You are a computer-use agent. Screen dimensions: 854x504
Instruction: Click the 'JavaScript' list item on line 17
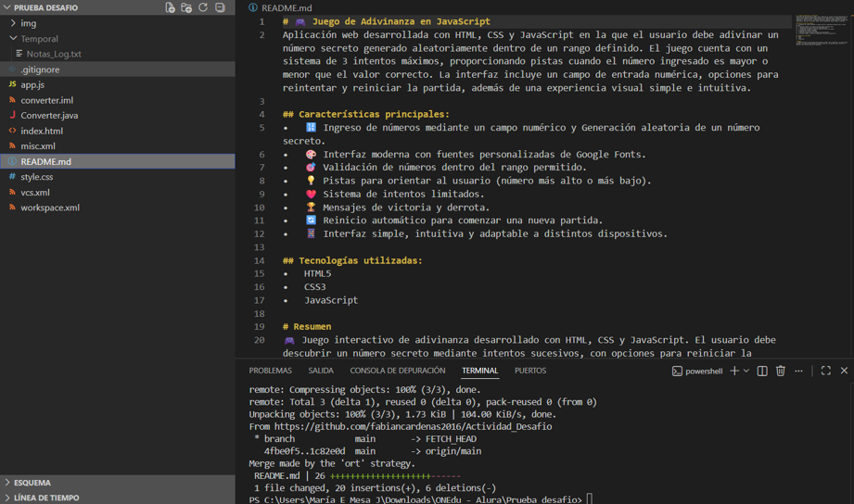tap(331, 300)
